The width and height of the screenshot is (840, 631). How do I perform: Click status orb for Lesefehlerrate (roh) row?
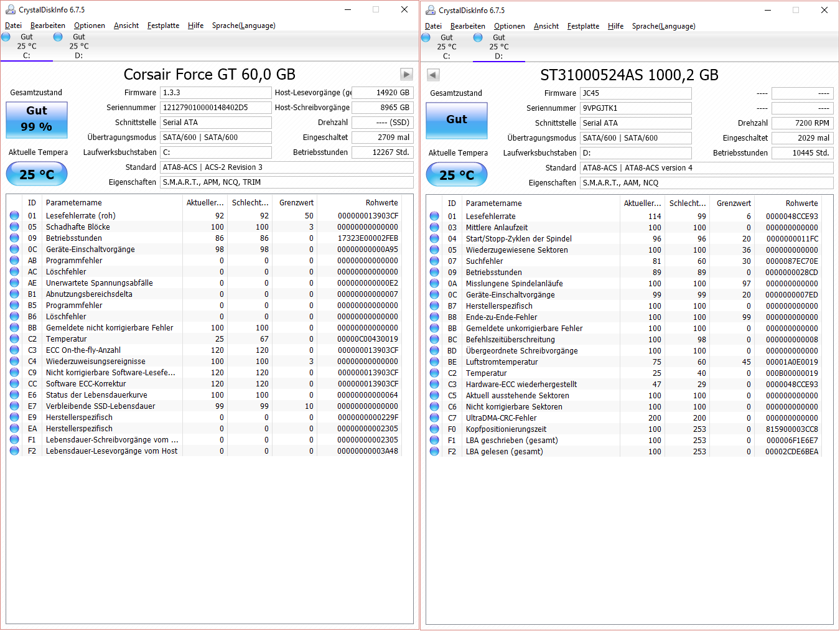click(x=14, y=215)
